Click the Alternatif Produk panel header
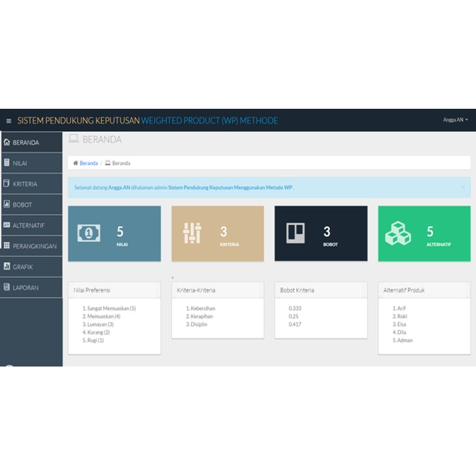The width and height of the screenshot is (476, 476). tap(424, 290)
